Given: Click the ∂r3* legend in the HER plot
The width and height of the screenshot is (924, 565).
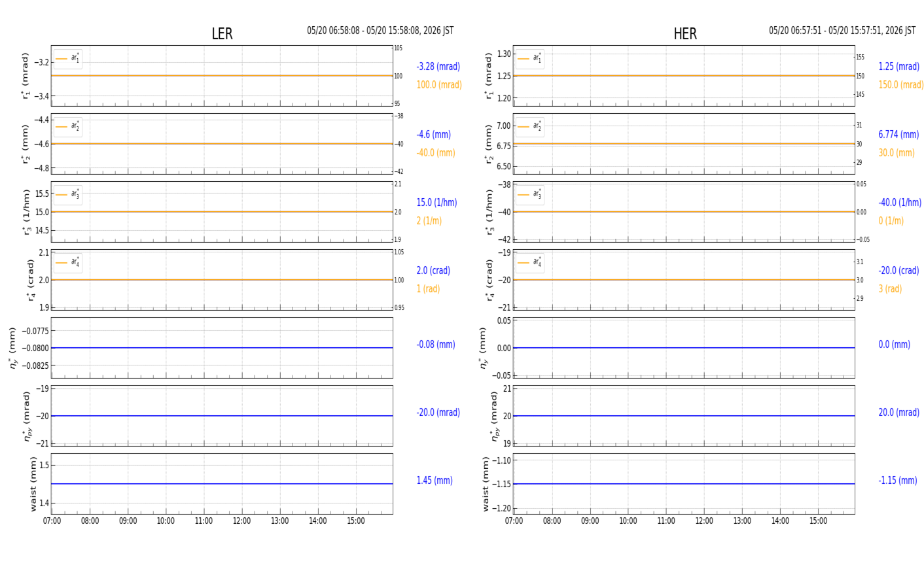Looking at the screenshot, I should coord(530,195).
